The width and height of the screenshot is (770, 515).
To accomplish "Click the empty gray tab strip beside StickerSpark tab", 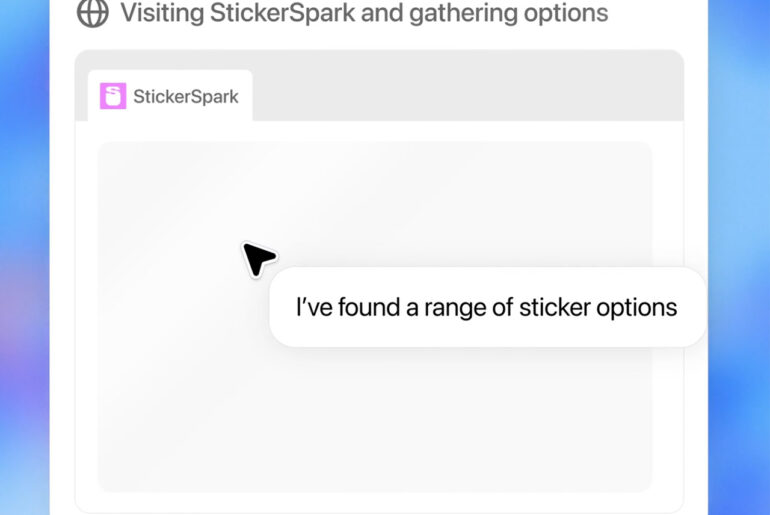I will (468, 86).
